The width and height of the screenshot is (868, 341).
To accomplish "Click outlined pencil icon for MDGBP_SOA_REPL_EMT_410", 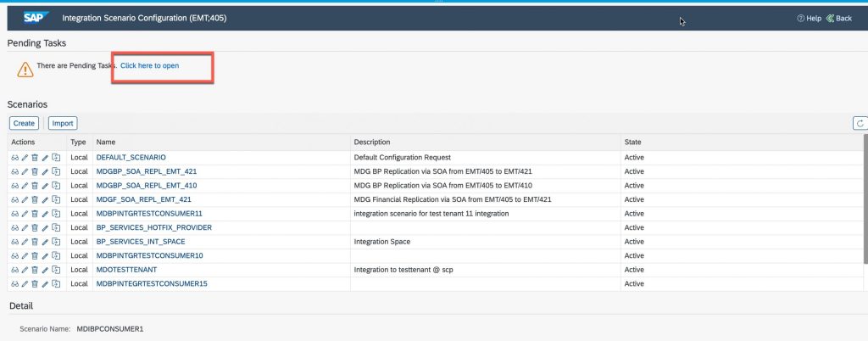I will pos(25,186).
